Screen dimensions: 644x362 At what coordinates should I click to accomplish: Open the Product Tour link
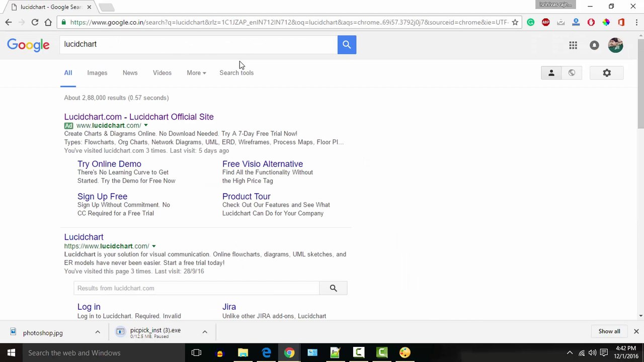[x=247, y=197]
